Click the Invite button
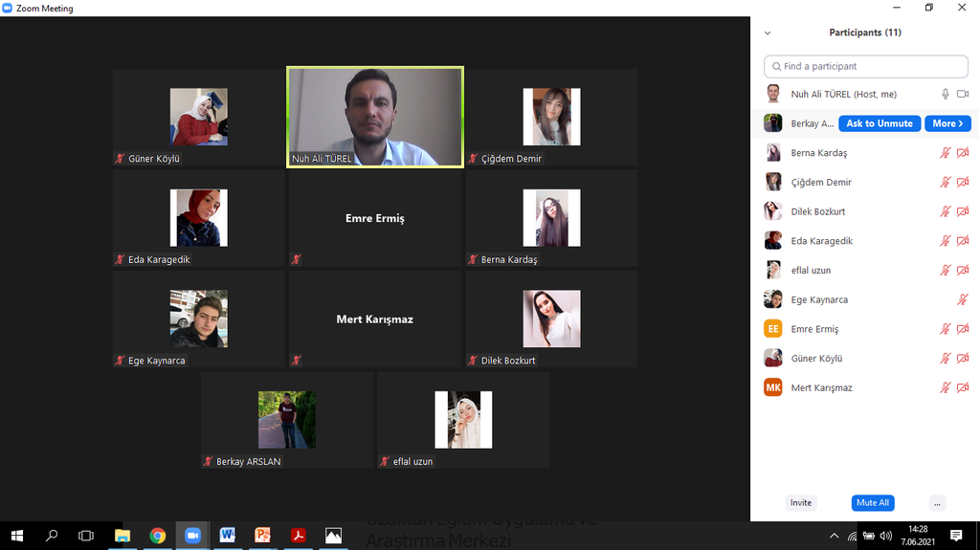 (801, 503)
